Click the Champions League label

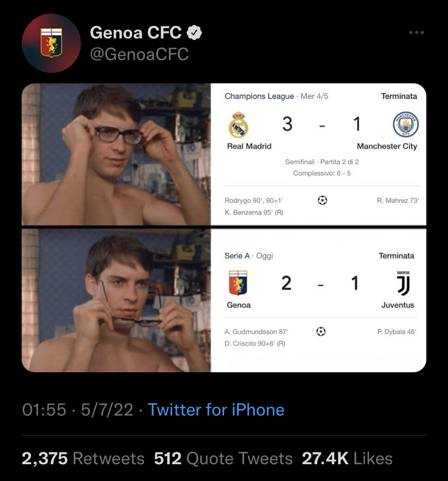[259, 96]
